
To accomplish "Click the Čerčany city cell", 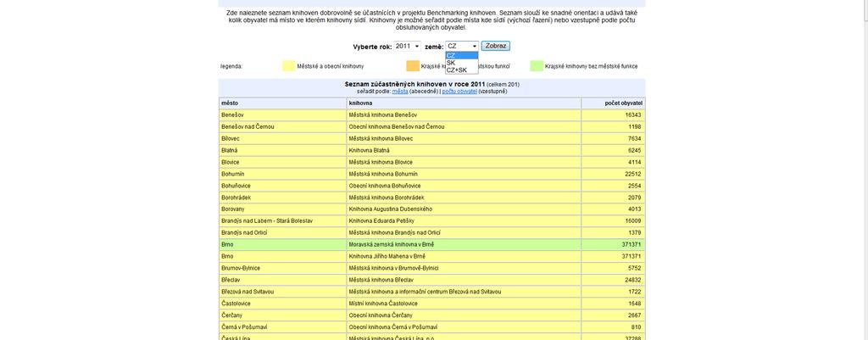I will point(282,315).
